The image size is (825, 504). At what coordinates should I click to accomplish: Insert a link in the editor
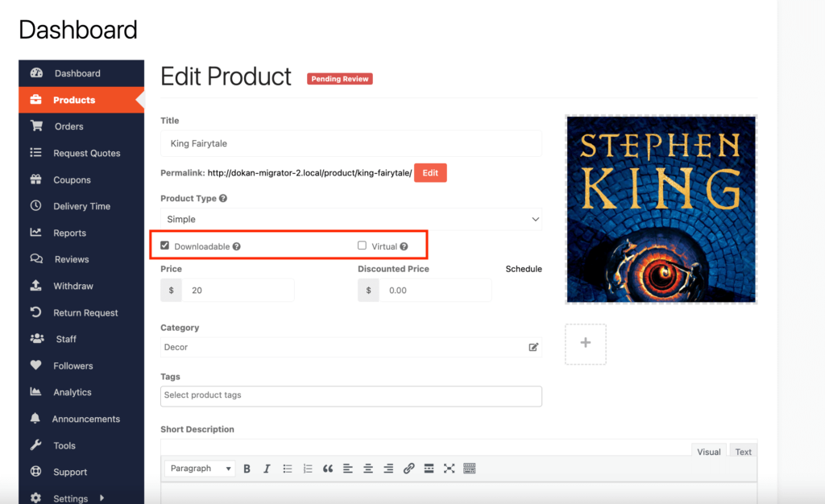(x=408, y=469)
